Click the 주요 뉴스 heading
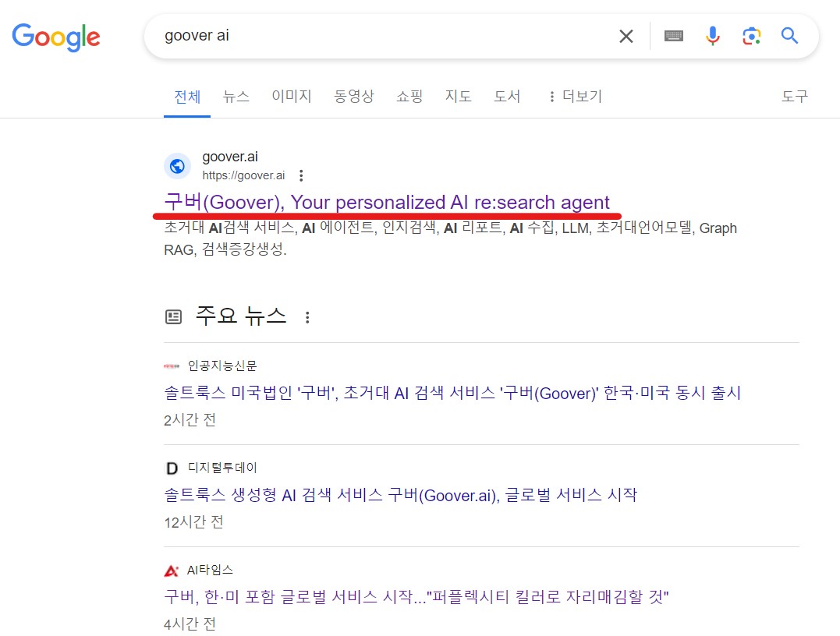Image resolution: width=840 pixels, height=636 pixels. (x=241, y=316)
